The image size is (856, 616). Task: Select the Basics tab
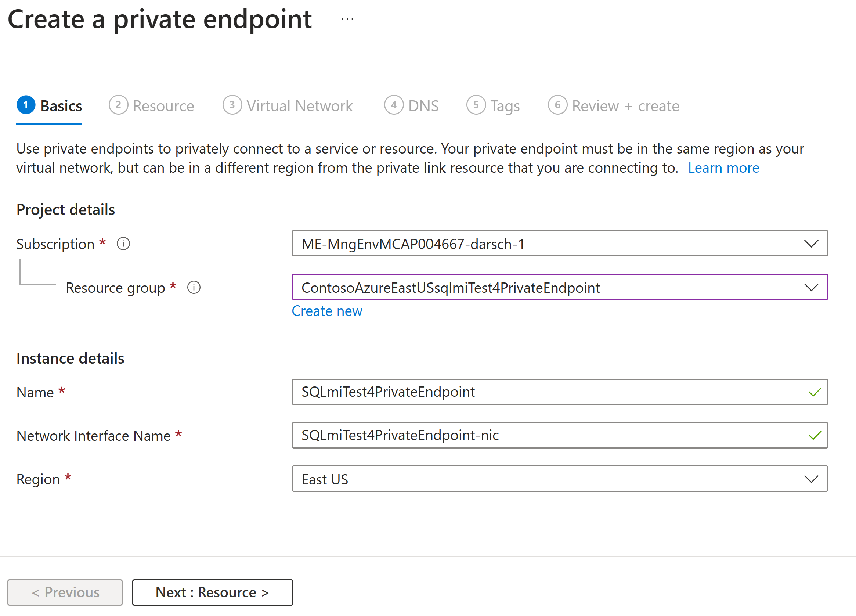click(x=61, y=106)
